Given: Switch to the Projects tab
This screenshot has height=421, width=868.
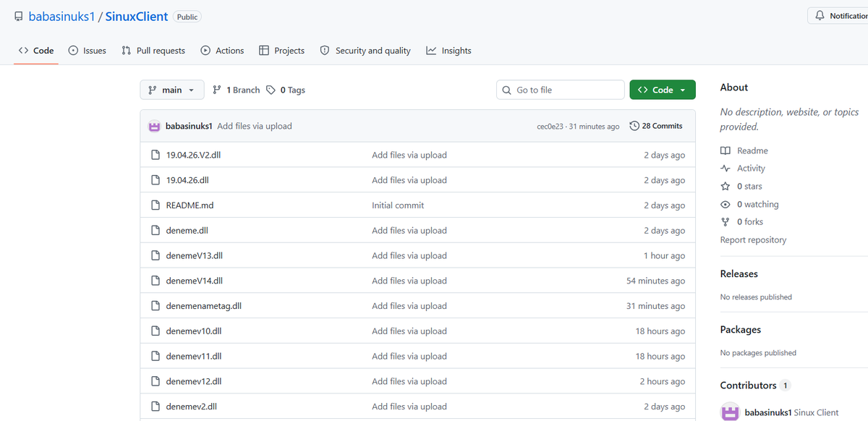Looking at the screenshot, I should click(x=281, y=51).
